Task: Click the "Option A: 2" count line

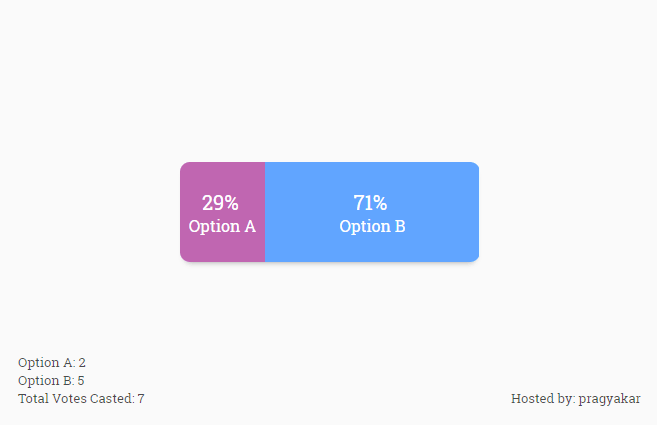Action: tap(52, 363)
